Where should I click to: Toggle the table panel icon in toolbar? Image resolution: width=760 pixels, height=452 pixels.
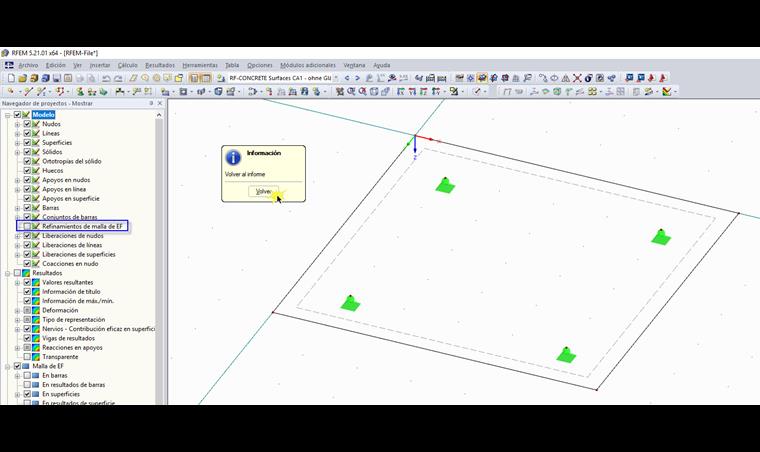coord(206,78)
